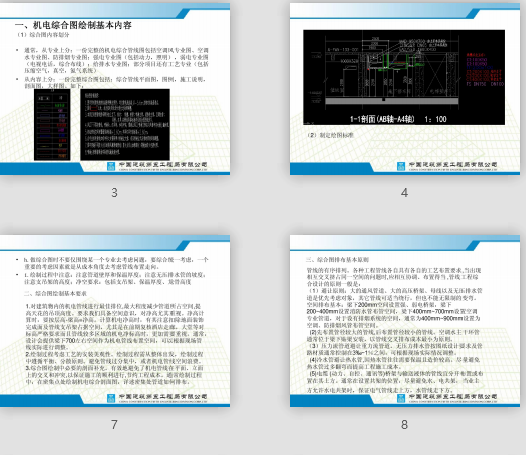
Task: Click the 二、综合图绘制基本要求 heading on slide 7
Action: [x=55, y=294]
